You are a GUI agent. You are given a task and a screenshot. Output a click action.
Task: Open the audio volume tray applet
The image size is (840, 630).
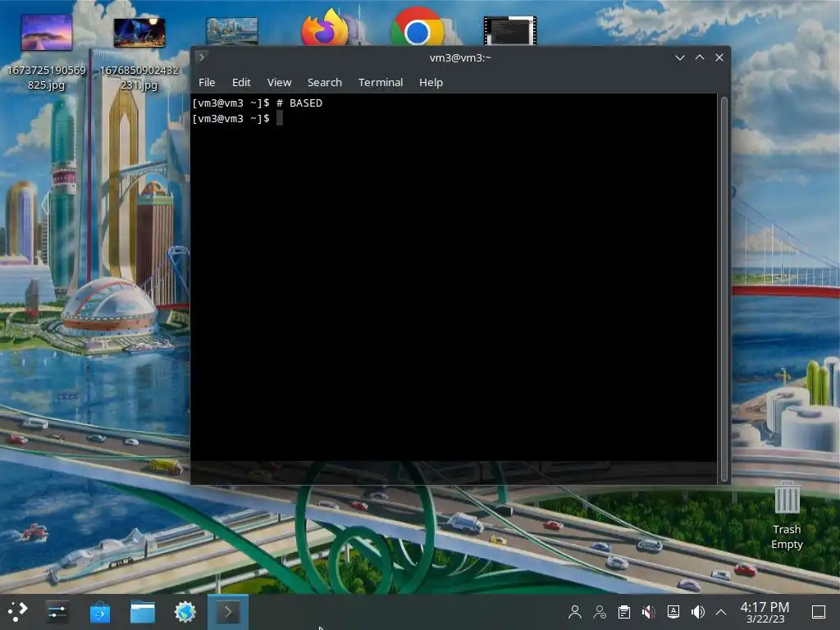pyautogui.click(x=697, y=612)
